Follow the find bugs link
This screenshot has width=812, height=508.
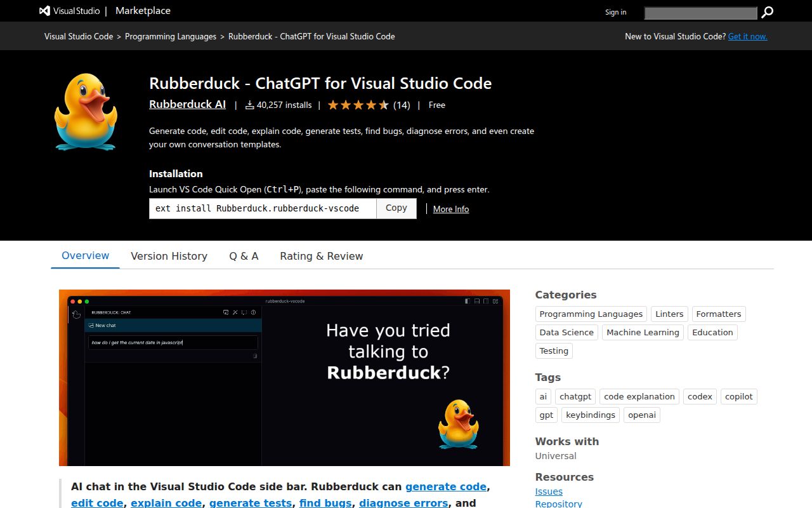point(325,503)
